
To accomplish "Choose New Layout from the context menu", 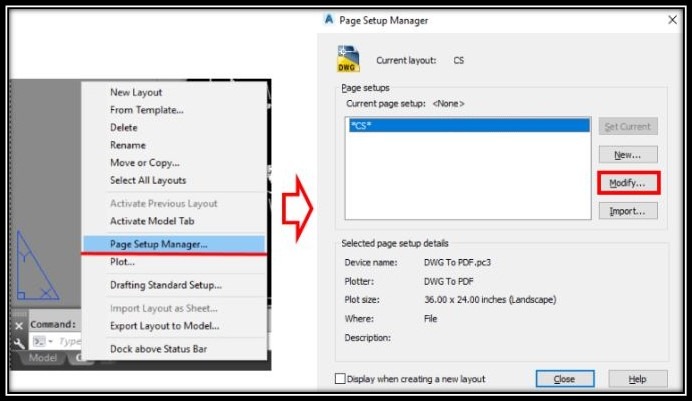I will tap(136, 92).
